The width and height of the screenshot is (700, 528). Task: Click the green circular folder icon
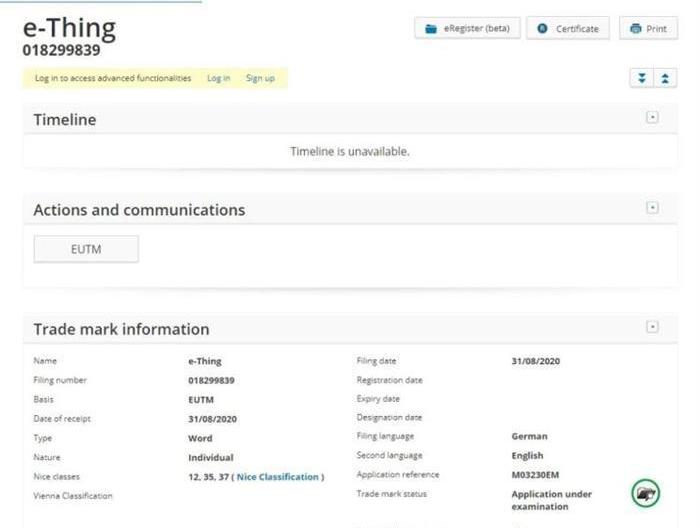(645, 492)
